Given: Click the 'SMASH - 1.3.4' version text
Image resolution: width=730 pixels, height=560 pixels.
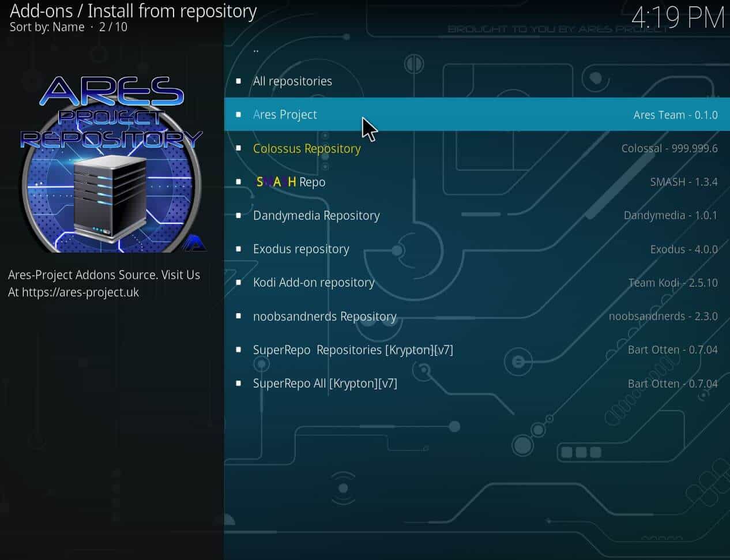Looking at the screenshot, I should click(x=684, y=182).
